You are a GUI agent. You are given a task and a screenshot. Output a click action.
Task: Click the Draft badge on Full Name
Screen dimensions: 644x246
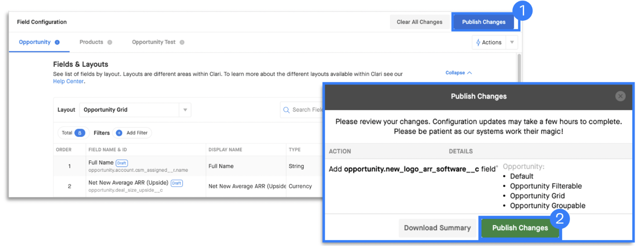(x=121, y=163)
